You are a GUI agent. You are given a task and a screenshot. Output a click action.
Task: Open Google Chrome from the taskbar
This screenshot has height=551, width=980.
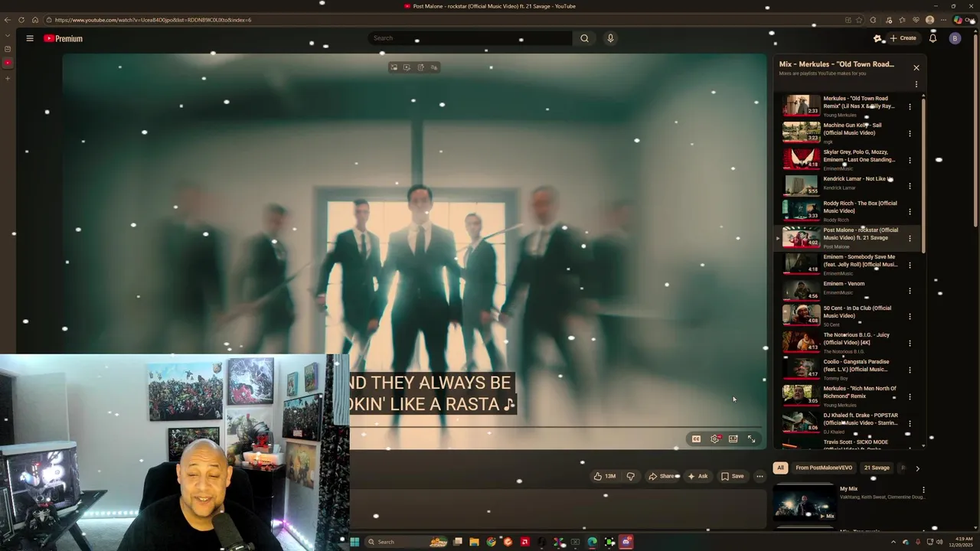491,542
